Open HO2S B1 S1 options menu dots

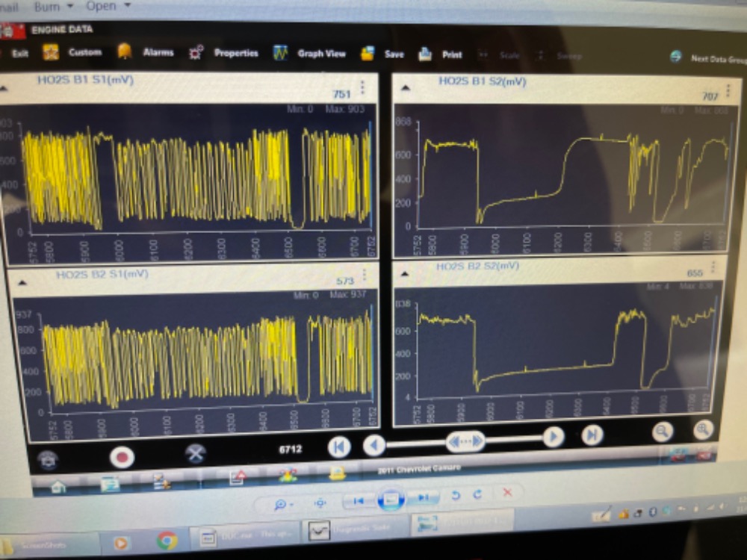tap(362, 87)
